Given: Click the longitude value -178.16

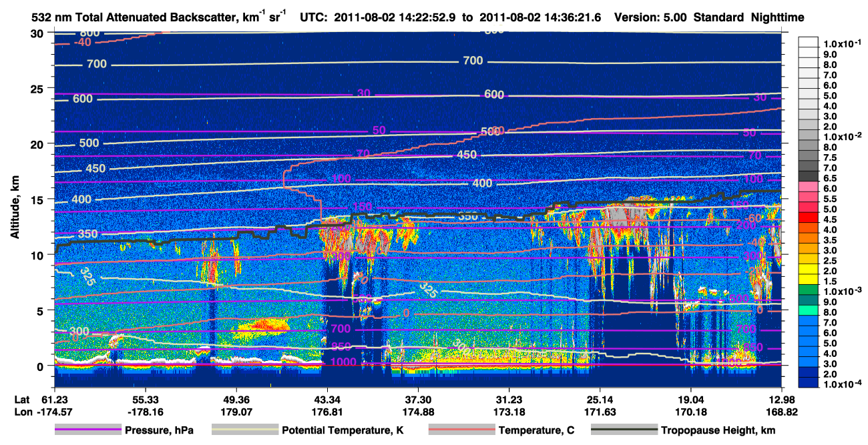Looking at the screenshot, I should tap(145, 412).
